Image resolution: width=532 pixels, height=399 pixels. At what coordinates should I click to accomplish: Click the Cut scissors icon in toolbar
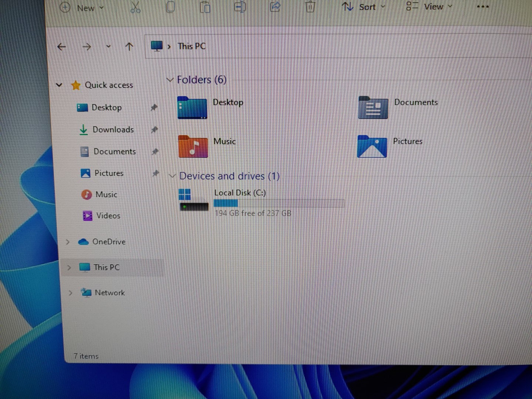pos(135,7)
